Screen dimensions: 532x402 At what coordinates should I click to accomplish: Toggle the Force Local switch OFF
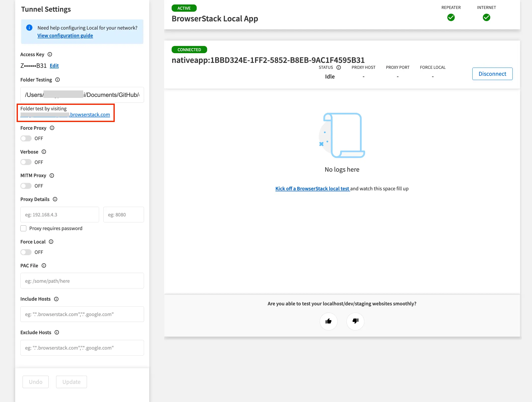point(26,252)
